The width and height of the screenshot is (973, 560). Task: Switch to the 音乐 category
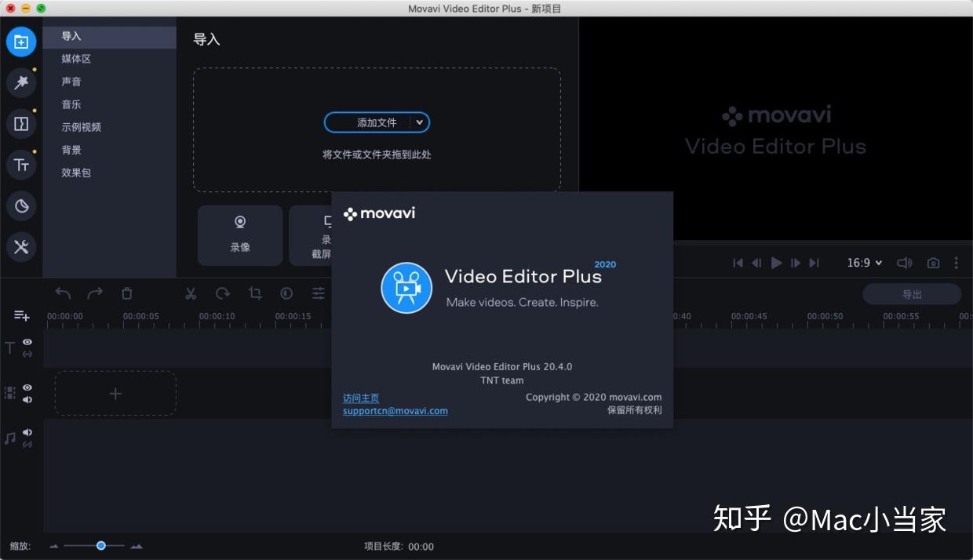(71, 104)
